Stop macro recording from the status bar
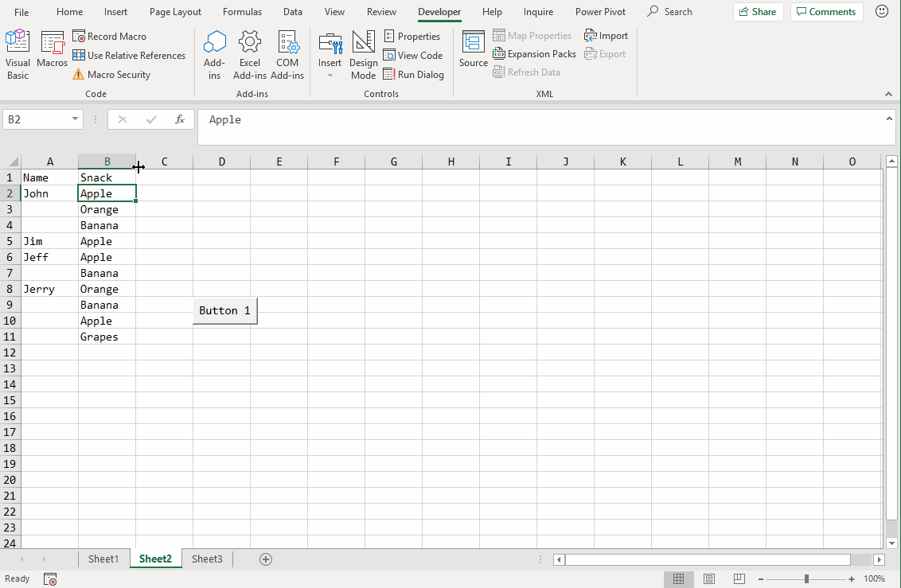 click(49, 579)
